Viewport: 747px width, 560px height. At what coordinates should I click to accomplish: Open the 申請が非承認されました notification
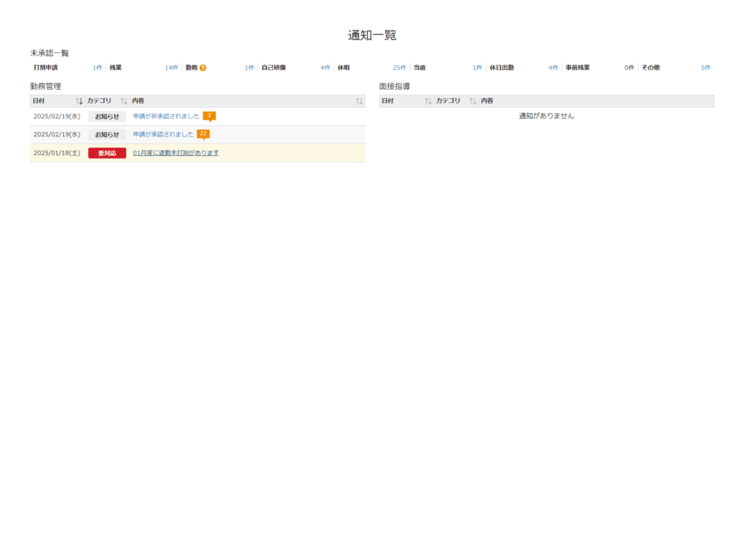tap(166, 116)
